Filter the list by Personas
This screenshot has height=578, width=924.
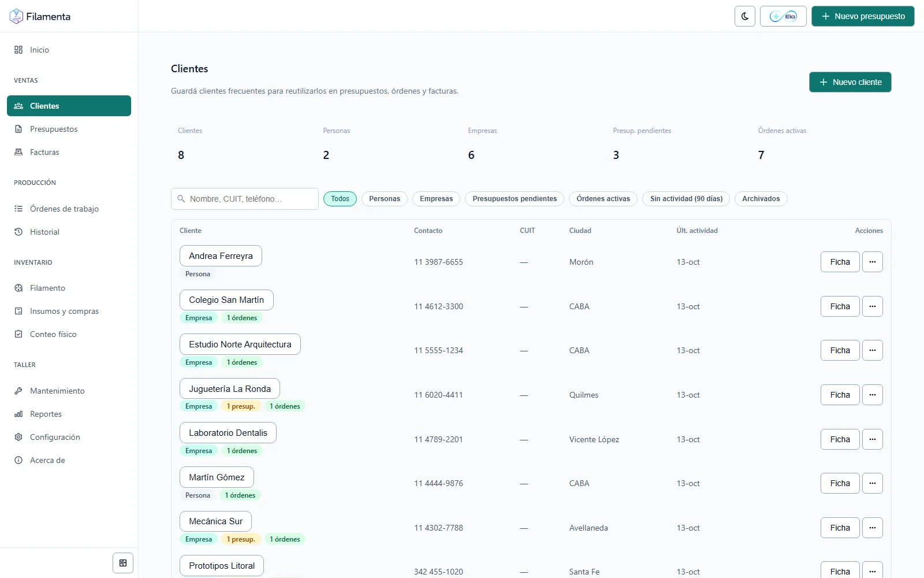(x=385, y=199)
